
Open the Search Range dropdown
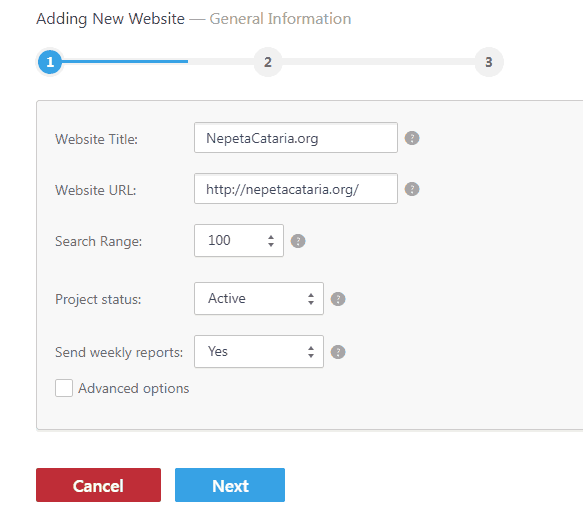coord(239,240)
